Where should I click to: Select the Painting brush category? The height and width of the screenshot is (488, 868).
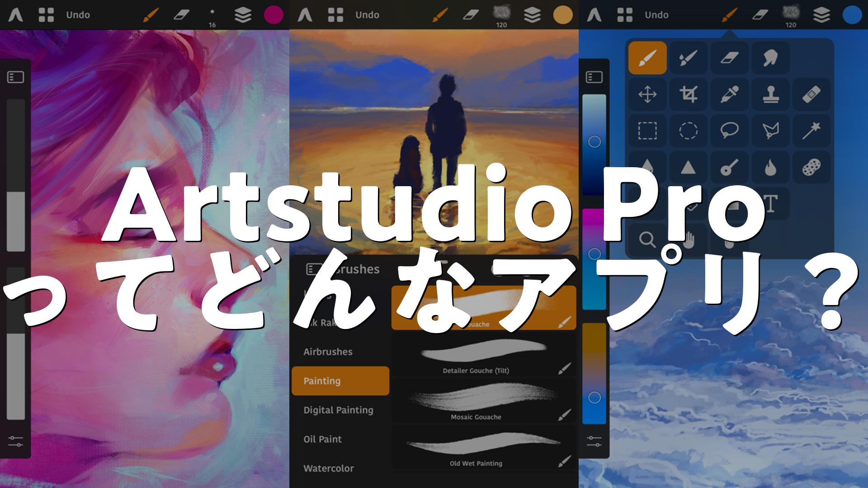tap(340, 381)
